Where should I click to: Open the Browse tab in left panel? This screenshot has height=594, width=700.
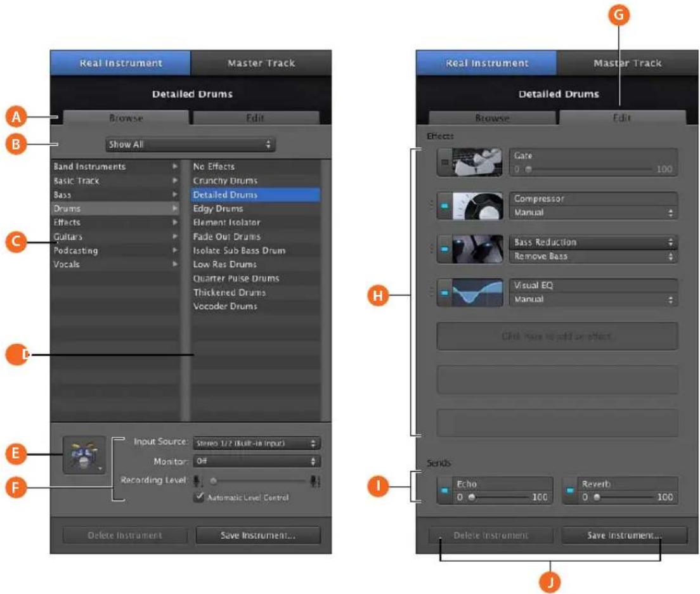point(126,118)
